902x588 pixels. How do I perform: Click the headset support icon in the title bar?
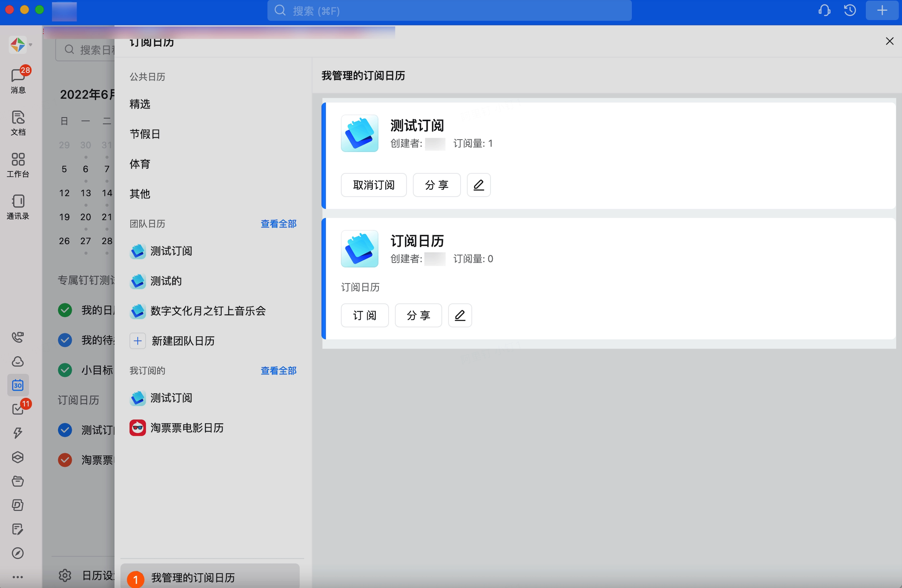pyautogui.click(x=824, y=10)
